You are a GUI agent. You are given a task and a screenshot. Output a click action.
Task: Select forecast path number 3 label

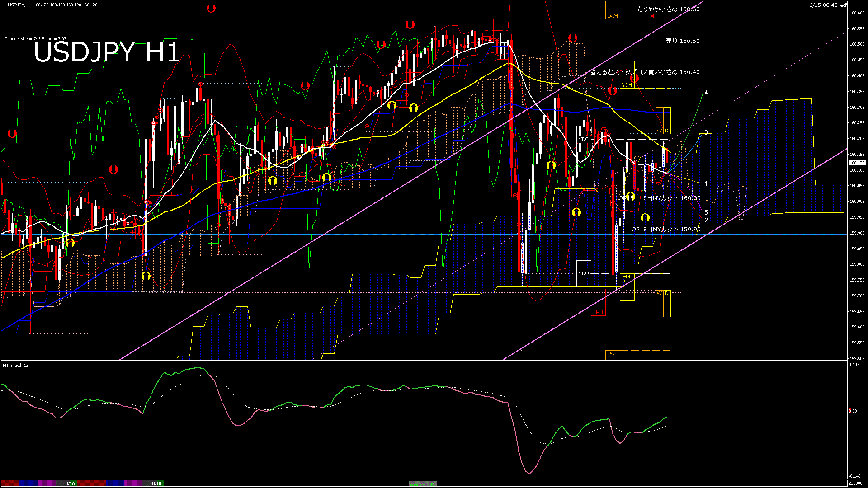pos(706,132)
